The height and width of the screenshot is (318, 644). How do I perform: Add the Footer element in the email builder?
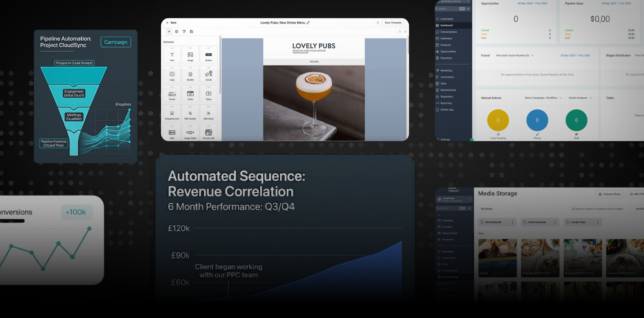[x=172, y=94]
